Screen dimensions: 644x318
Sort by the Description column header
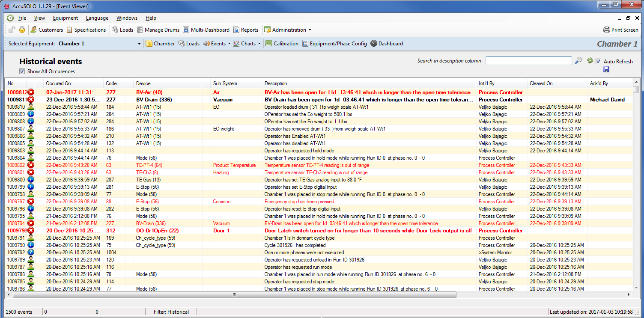pos(276,83)
